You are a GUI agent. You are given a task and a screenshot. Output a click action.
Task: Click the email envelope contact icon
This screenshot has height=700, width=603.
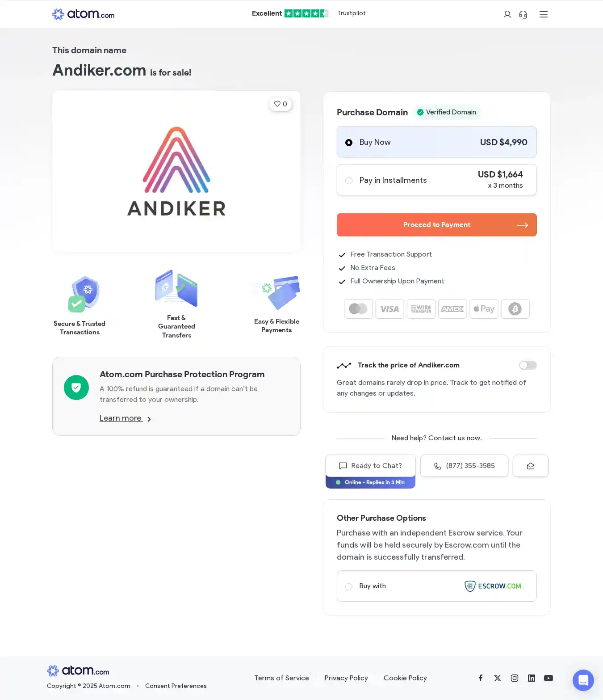coord(530,466)
